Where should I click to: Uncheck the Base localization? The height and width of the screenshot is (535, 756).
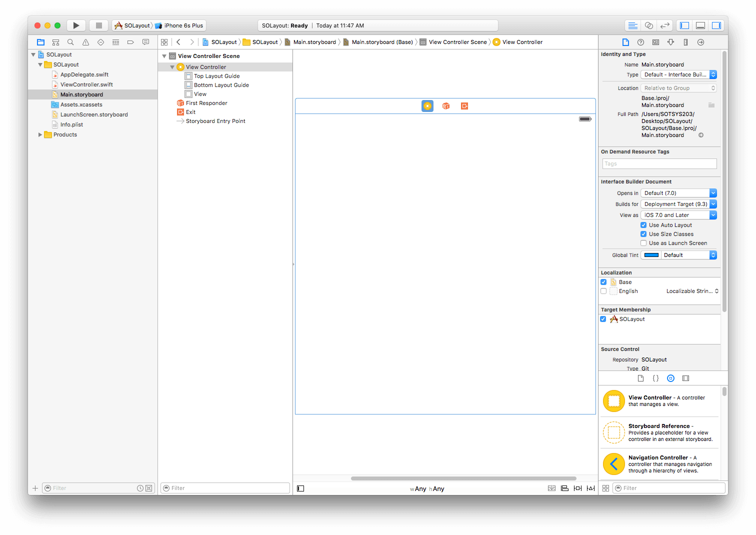click(x=603, y=282)
